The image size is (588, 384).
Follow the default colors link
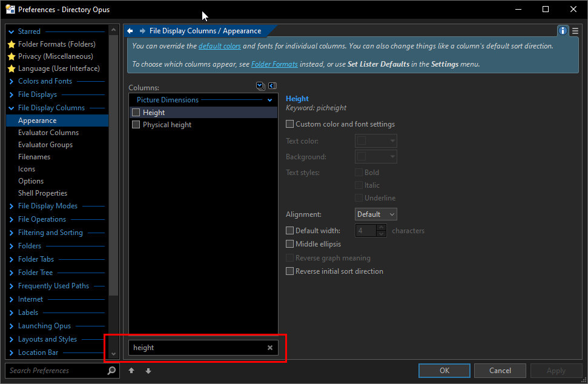(x=219, y=46)
